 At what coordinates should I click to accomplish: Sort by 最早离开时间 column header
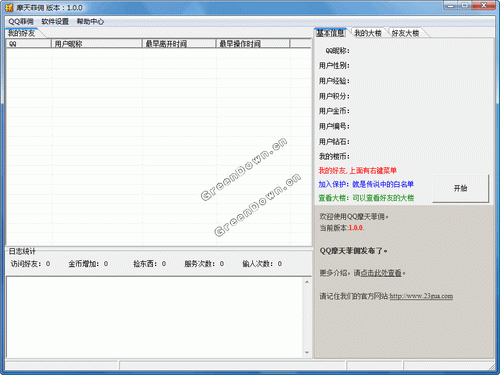pyautogui.click(x=179, y=44)
